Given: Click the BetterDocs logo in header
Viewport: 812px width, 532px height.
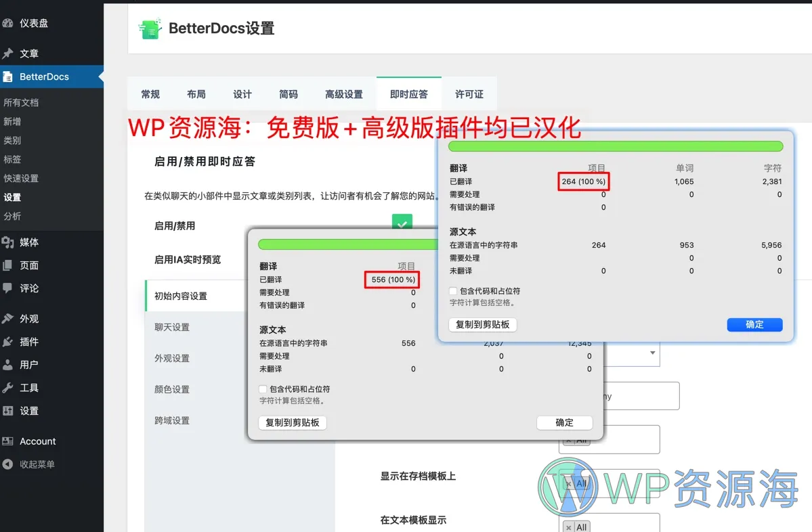Looking at the screenshot, I should pyautogui.click(x=150, y=28).
